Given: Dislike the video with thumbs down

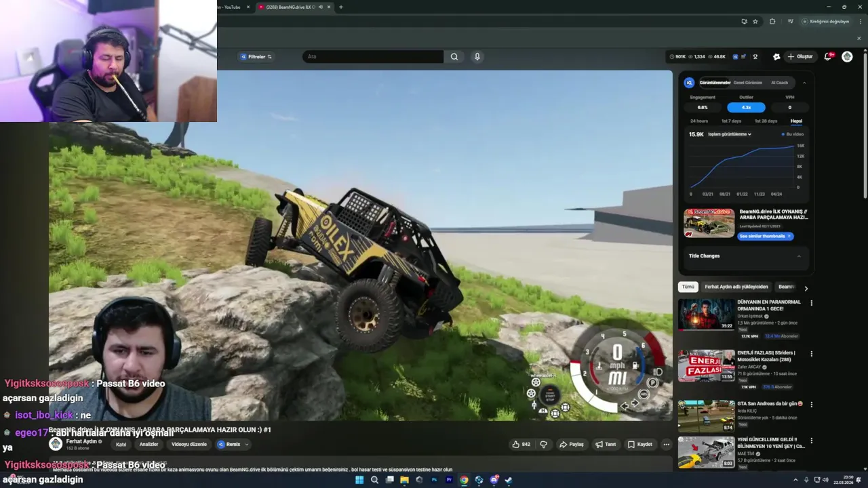Looking at the screenshot, I should coord(543,445).
